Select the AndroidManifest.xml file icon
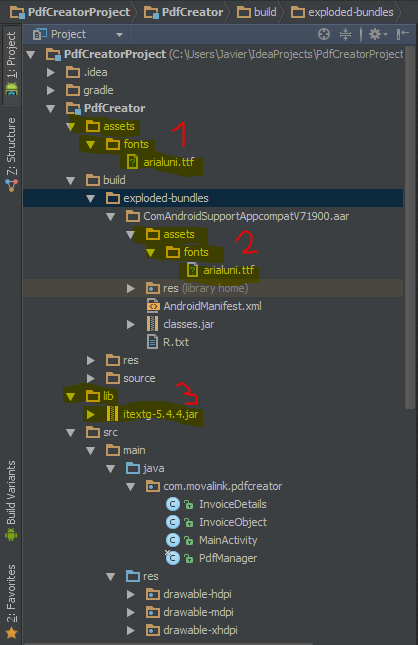Image resolution: width=418 pixels, height=645 pixels. pos(153,306)
